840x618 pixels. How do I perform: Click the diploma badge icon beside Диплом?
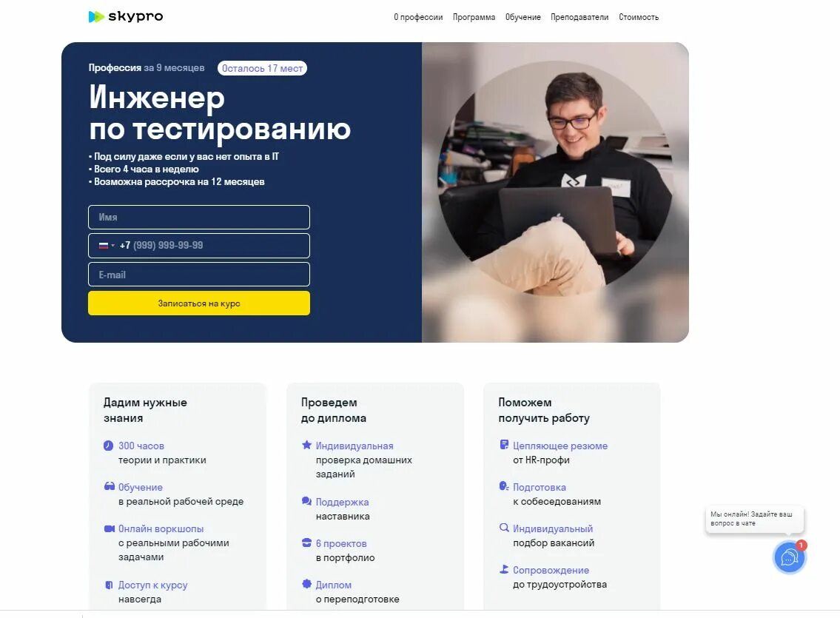point(306,584)
